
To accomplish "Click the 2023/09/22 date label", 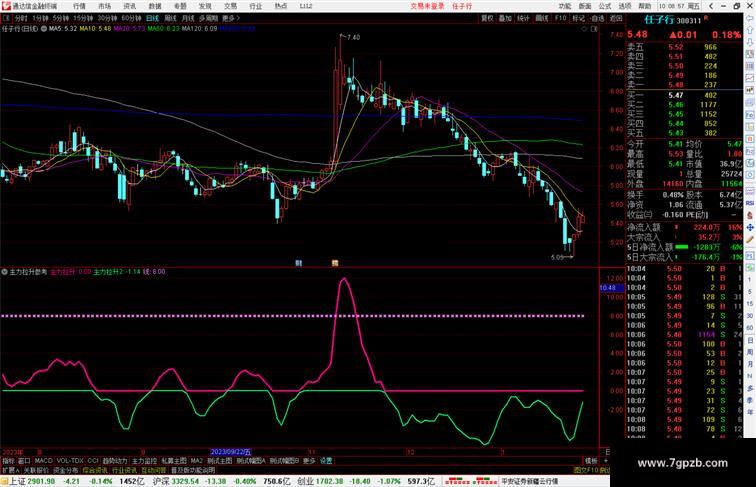I will 231,452.
